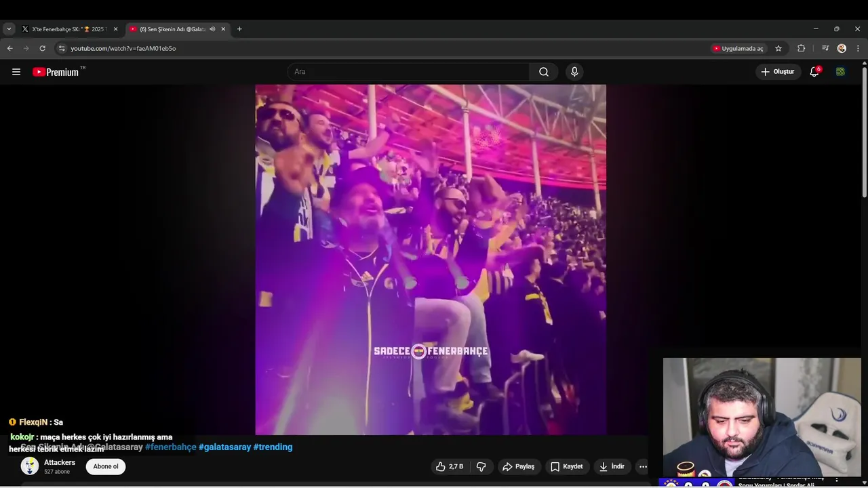Screen dimensions: 868x488
Task: Open Chrome three-dot menu
Action: (x=858, y=48)
